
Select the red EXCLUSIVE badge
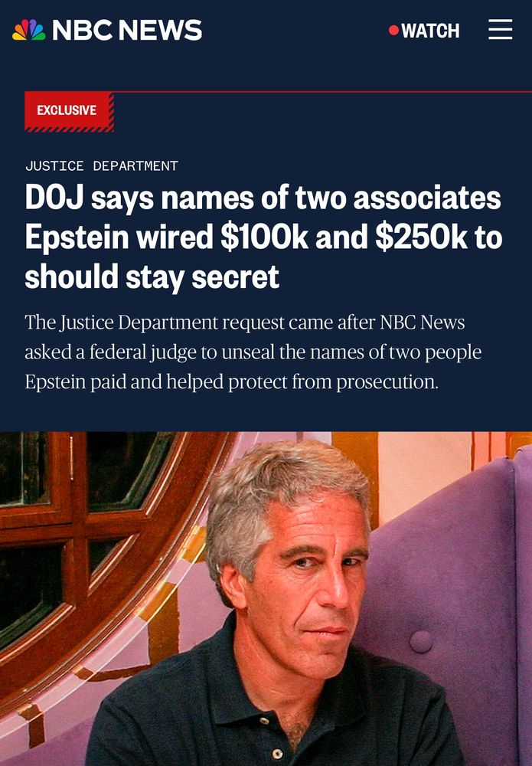point(70,111)
